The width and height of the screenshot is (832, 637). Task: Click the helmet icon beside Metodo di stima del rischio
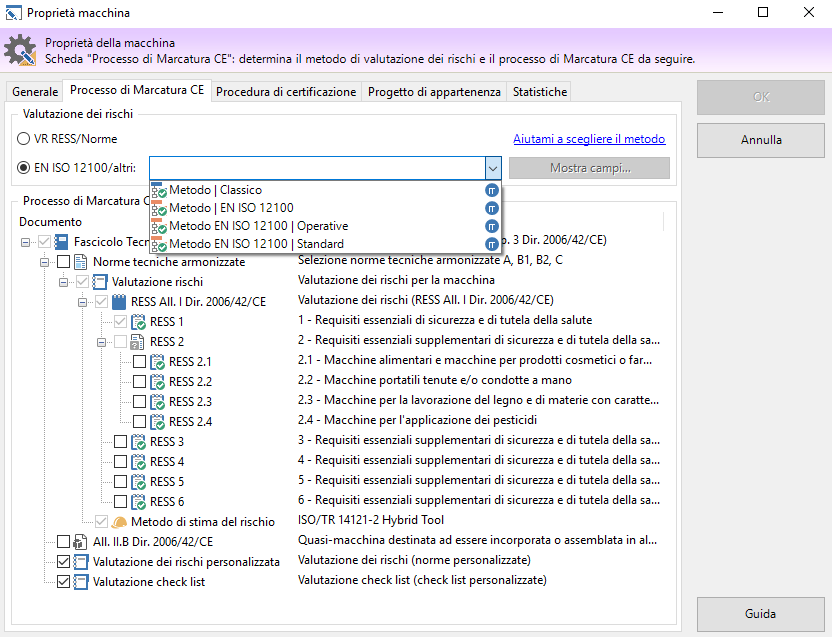[119, 521]
